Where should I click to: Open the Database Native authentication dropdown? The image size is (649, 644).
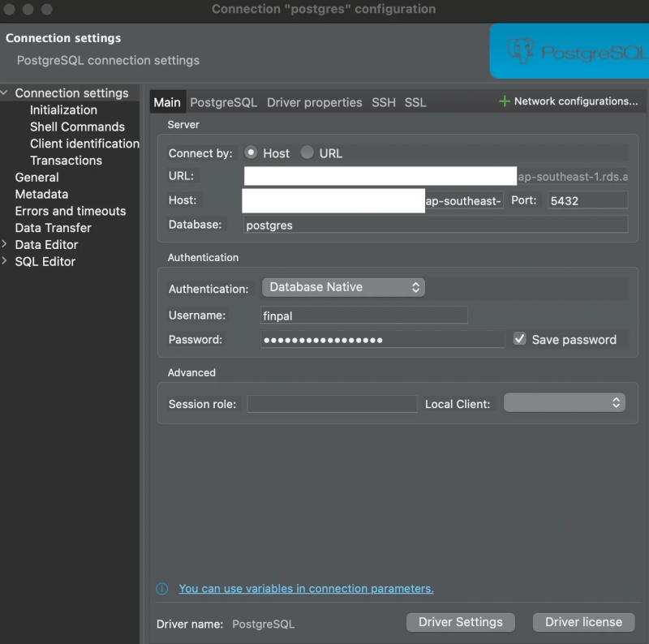coord(343,286)
